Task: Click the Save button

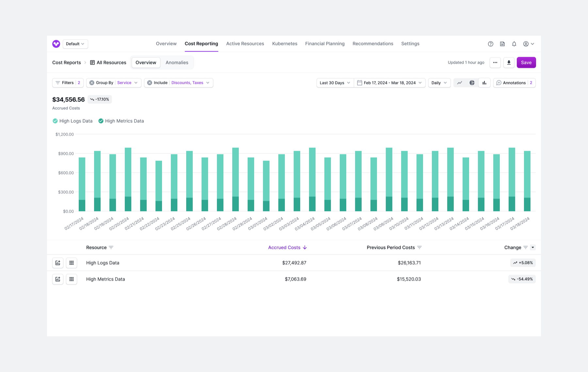Action: 526,63
